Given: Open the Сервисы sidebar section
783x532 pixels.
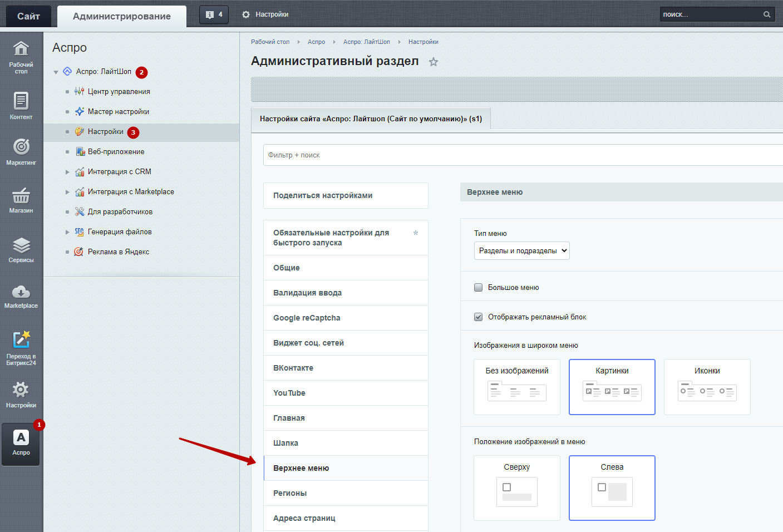Looking at the screenshot, I should coord(21,249).
